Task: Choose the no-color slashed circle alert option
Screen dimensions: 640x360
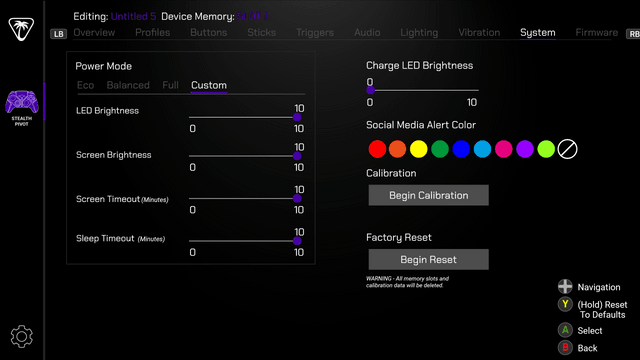Action: (x=567, y=149)
